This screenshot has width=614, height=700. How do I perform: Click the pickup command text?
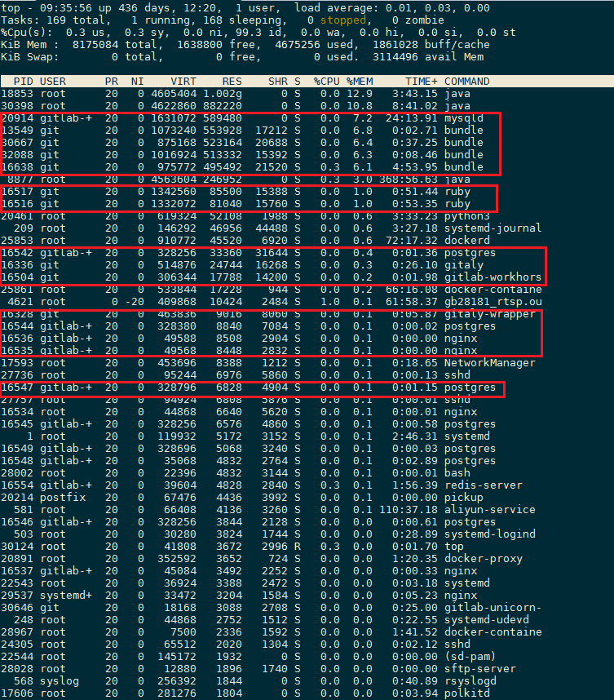(464, 498)
